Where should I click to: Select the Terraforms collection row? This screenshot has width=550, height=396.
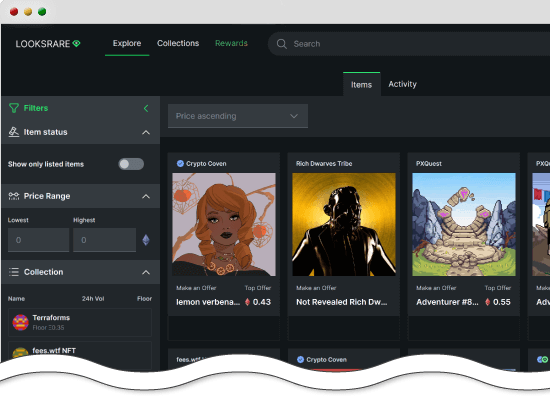click(x=80, y=322)
